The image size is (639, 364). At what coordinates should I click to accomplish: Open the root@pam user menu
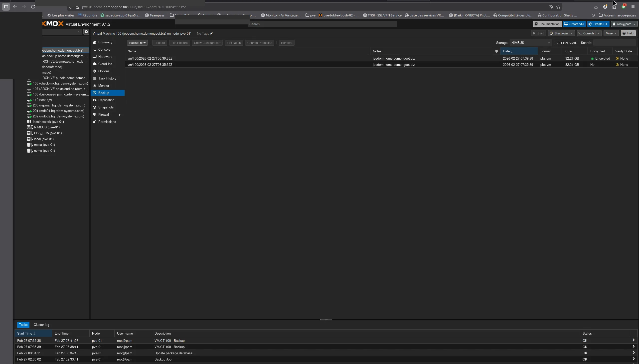tap(624, 24)
